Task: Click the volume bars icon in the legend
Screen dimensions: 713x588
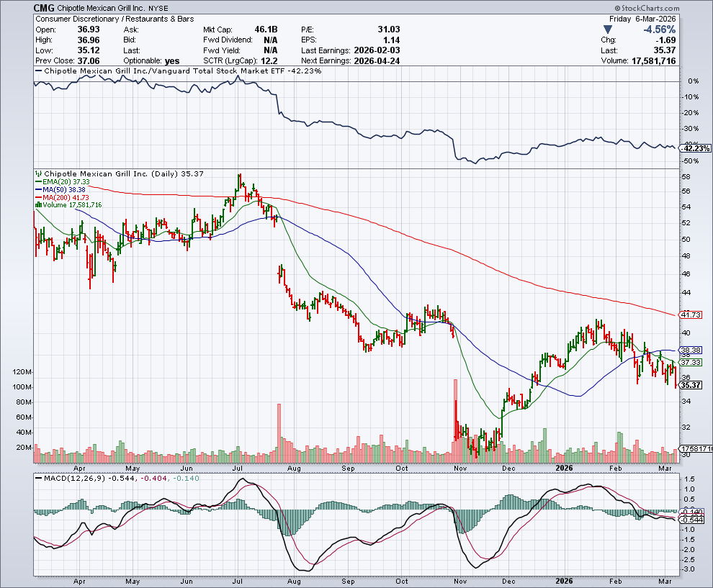Action: [39, 205]
